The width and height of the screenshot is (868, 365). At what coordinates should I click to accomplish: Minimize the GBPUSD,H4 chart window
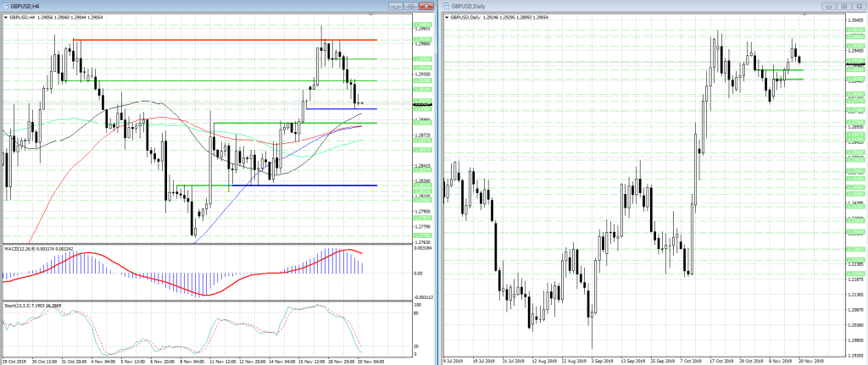[396, 6]
